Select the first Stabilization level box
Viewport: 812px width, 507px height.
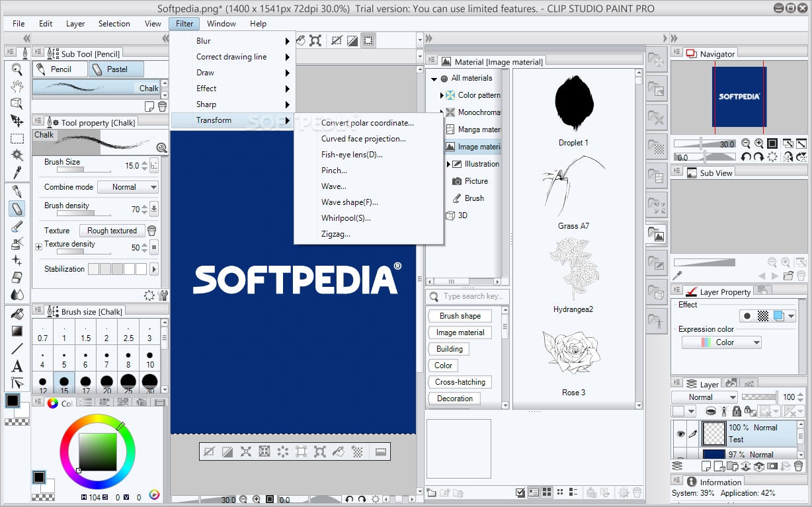pos(93,269)
